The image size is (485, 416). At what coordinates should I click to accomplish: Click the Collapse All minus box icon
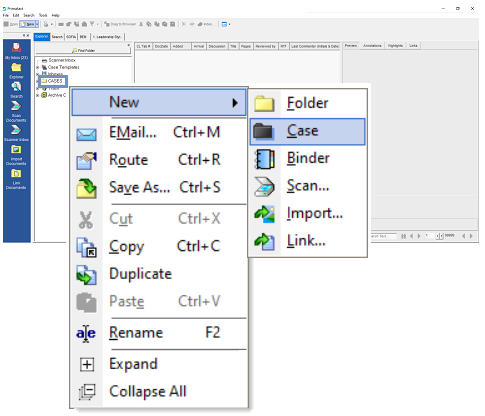click(87, 392)
